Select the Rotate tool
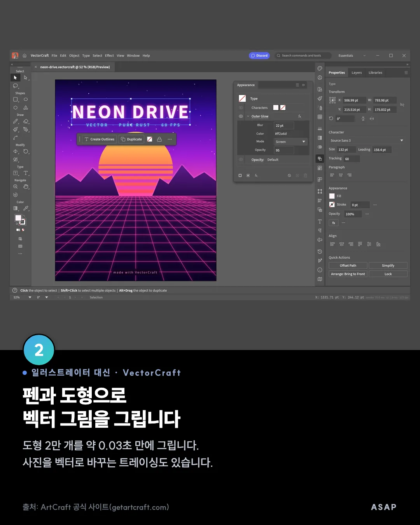The height and width of the screenshot is (525, 420). [26, 151]
